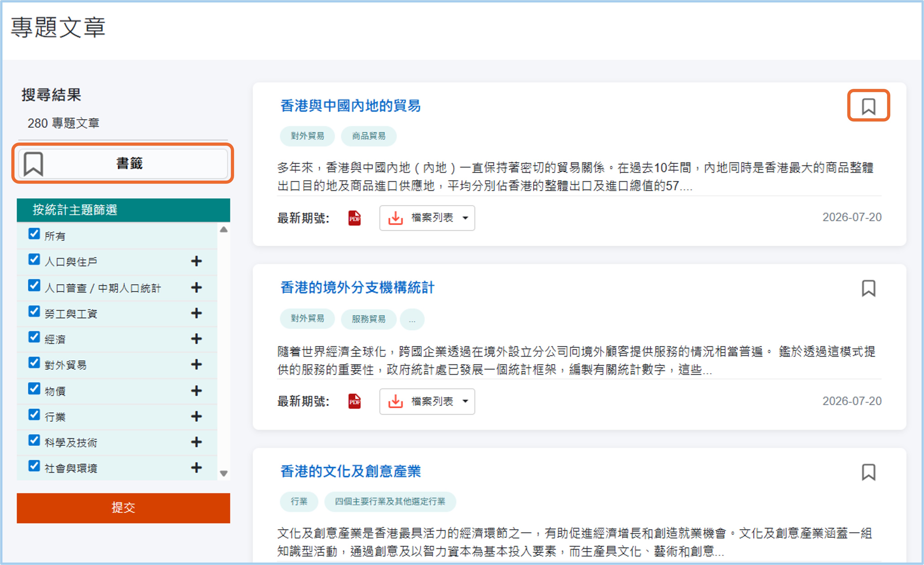Click the filter list scroll-down arrow
The height and width of the screenshot is (565, 924).
(x=223, y=473)
